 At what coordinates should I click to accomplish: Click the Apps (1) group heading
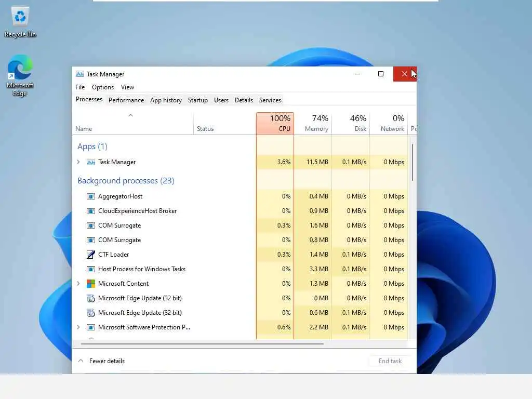[x=92, y=146]
